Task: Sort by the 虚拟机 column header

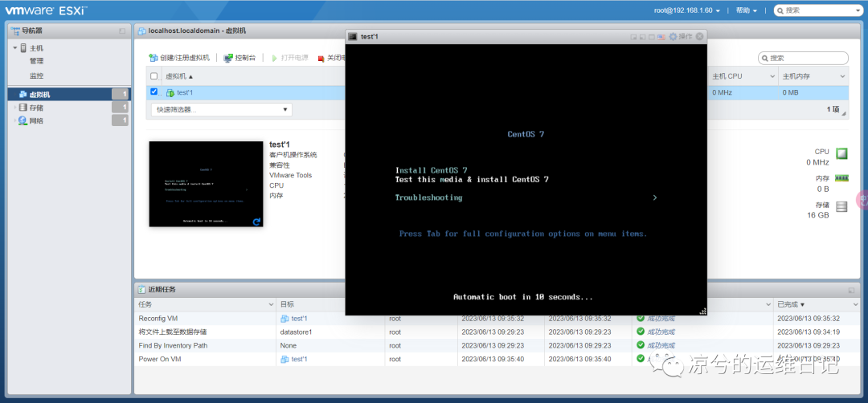Action: point(180,76)
